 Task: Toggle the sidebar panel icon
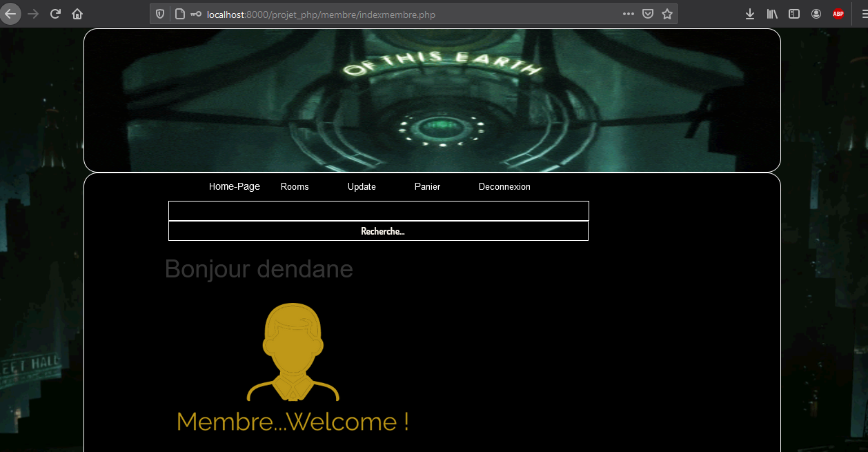click(794, 13)
